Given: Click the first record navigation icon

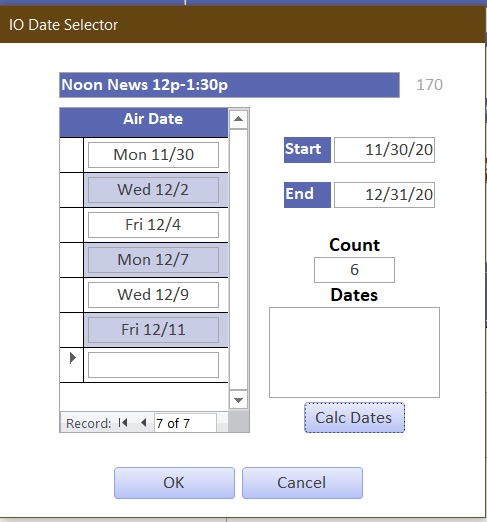Looking at the screenshot, I should [123, 423].
